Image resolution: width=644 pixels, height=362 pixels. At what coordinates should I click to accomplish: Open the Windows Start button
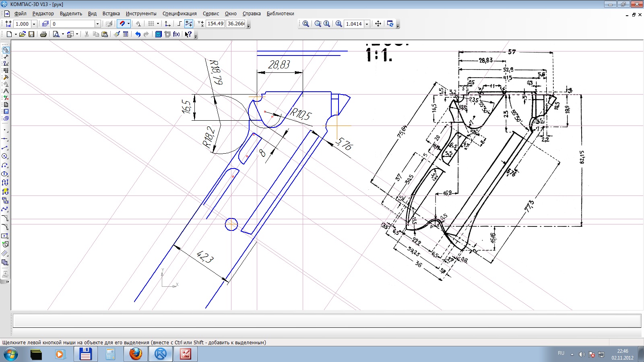tap(11, 354)
